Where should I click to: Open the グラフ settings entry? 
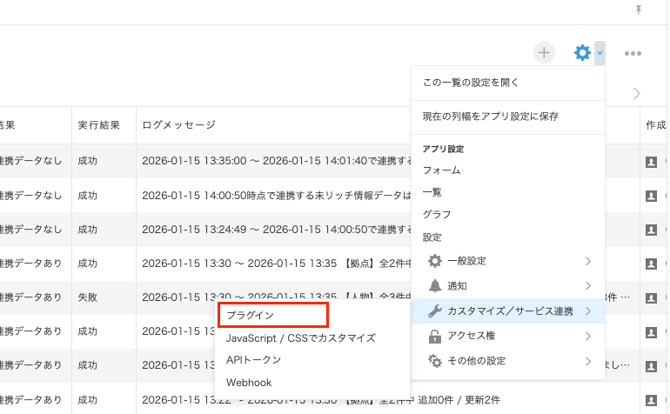pos(437,214)
